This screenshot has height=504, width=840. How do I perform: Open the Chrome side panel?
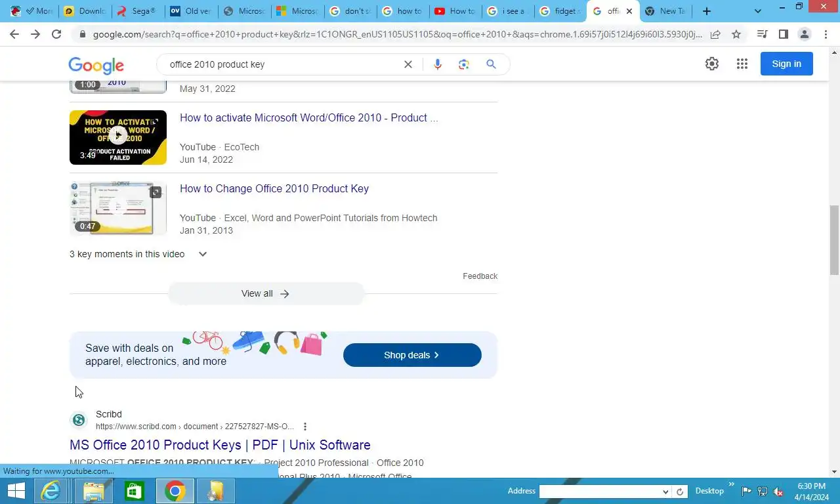coord(783,34)
